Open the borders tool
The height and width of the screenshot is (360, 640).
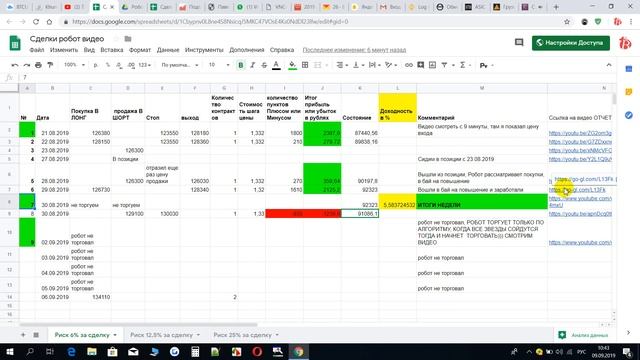point(305,65)
